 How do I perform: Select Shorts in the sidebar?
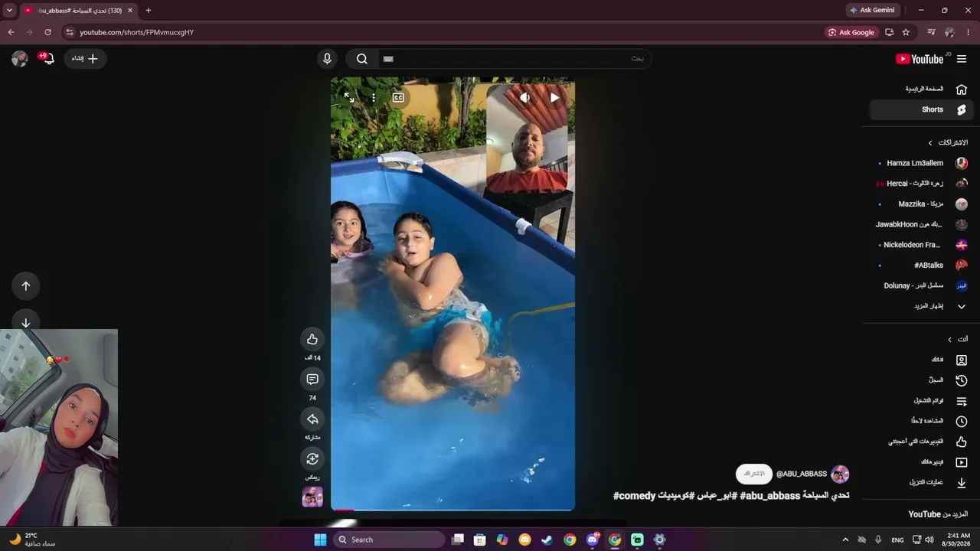[920, 109]
